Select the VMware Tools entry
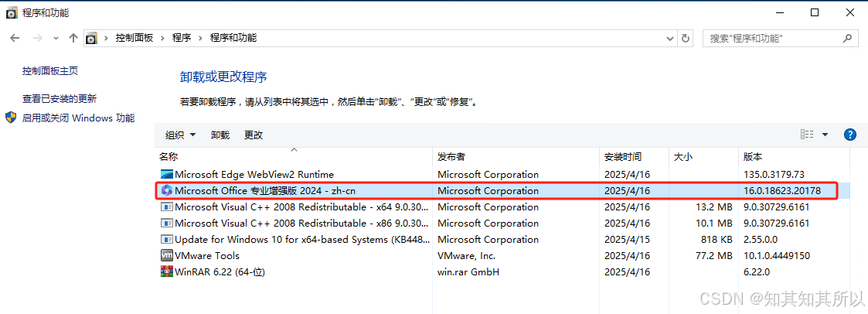868x314 pixels. tap(502, 256)
